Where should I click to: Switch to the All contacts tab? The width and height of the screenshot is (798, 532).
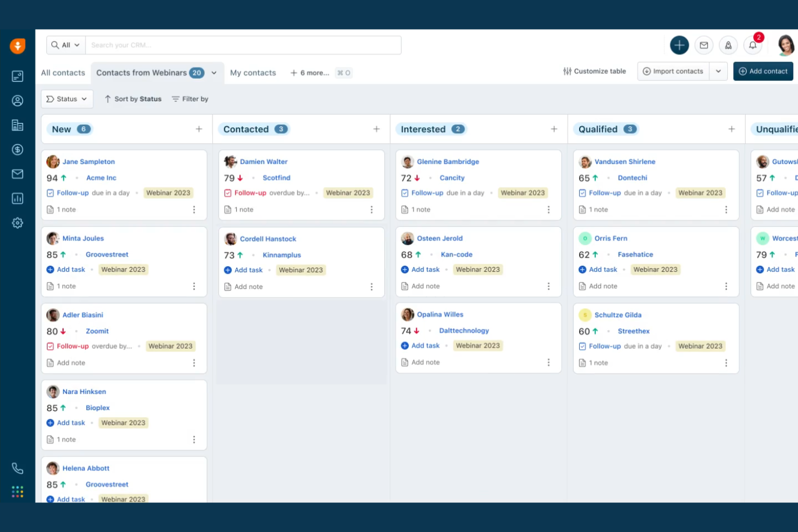(x=63, y=72)
